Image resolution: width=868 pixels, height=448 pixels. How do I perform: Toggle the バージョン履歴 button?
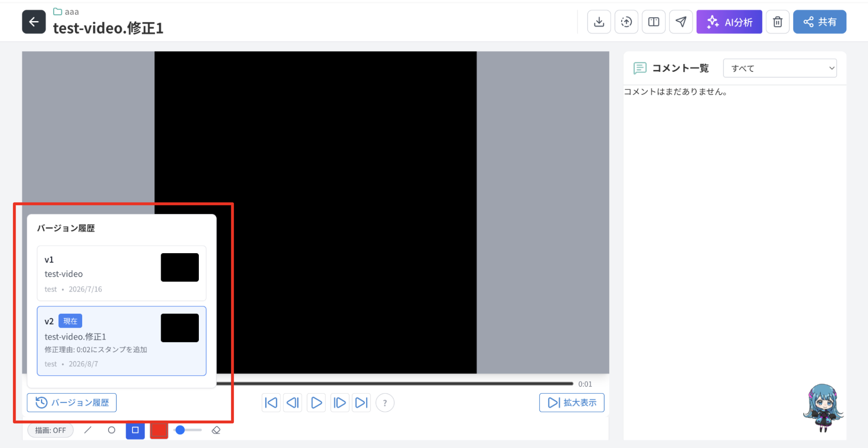click(x=72, y=403)
